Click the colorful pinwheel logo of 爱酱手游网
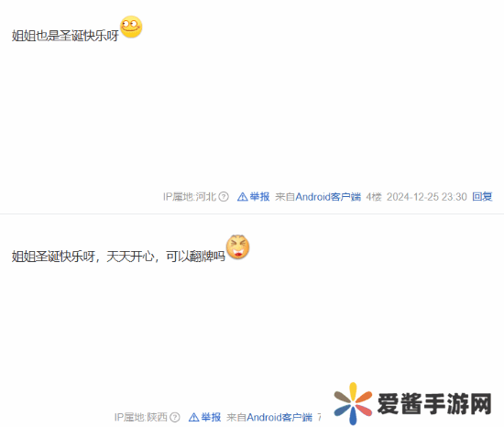Screen dimensions: 504x427 (x=353, y=403)
